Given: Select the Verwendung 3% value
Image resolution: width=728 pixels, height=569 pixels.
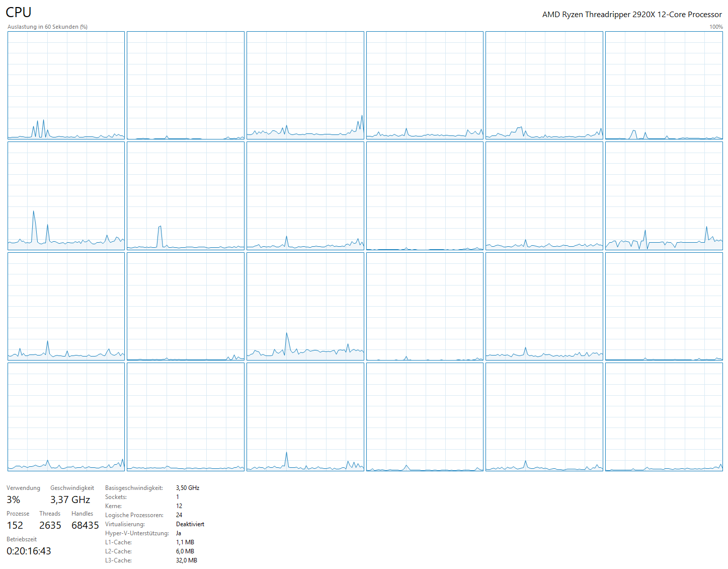Looking at the screenshot, I should (13, 500).
